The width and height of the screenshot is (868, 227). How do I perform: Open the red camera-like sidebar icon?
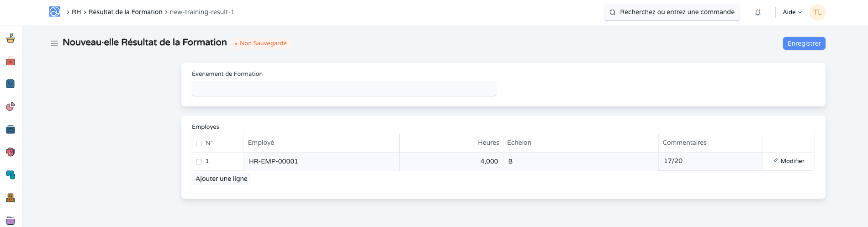coord(11,61)
